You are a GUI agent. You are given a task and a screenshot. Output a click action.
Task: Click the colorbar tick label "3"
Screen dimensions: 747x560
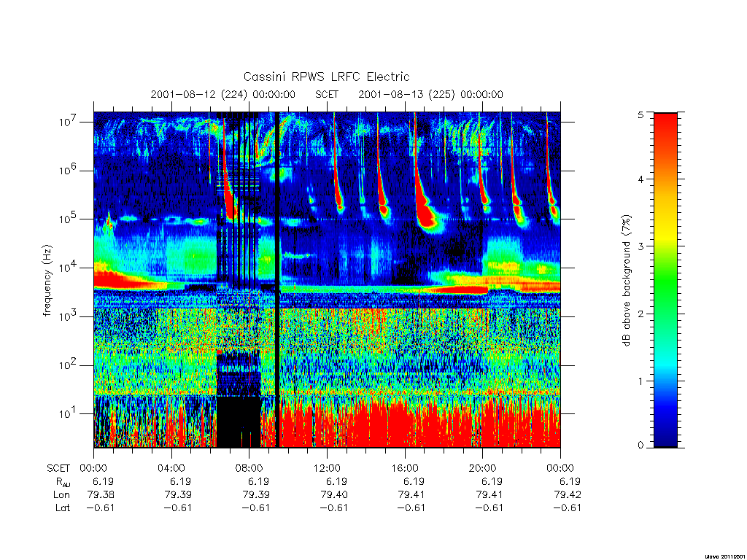(x=640, y=246)
